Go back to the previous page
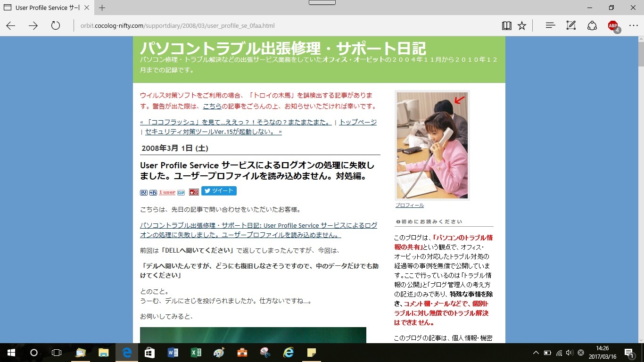Screen dimensions: 644x362 pyautogui.click(x=11, y=25)
